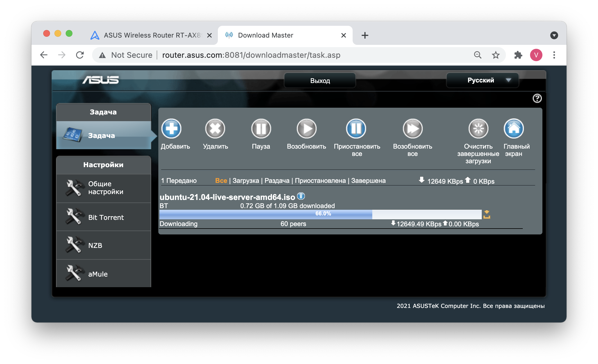Filter tasks by Завершена
The height and width of the screenshot is (364, 598).
click(x=368, y=181)
